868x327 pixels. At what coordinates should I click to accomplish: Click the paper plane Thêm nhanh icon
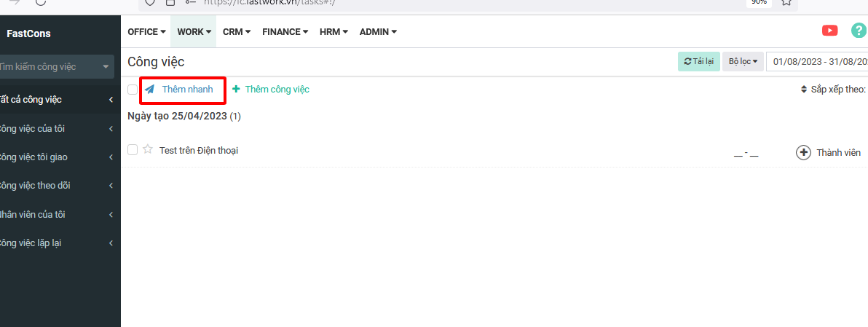150,90
